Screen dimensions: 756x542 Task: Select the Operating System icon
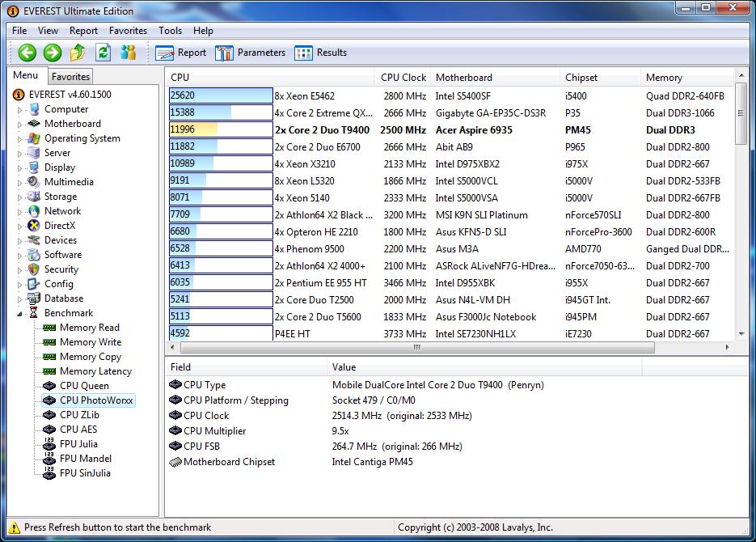click(34, 138)
